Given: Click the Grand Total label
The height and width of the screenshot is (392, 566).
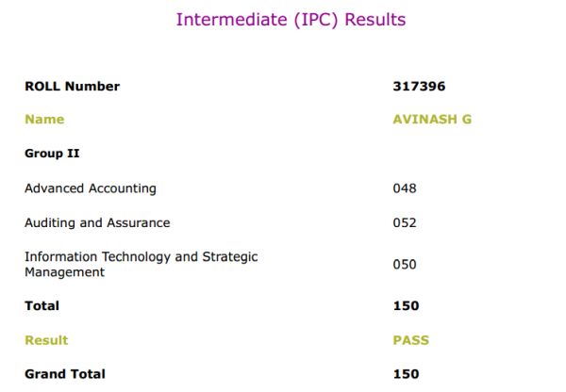Looking at the screenshot, I should coord(65,374).
